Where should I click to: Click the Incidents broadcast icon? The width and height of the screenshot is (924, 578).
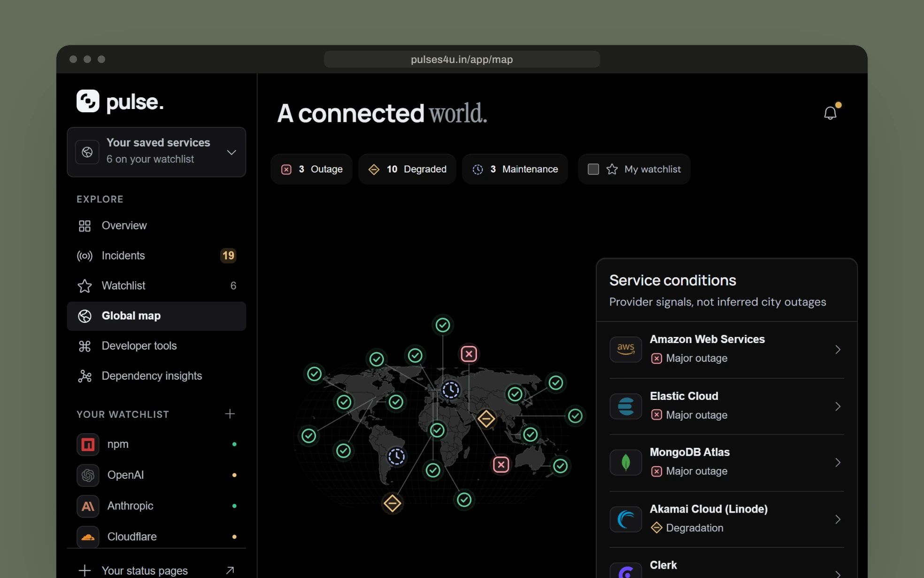click(85, 256)
